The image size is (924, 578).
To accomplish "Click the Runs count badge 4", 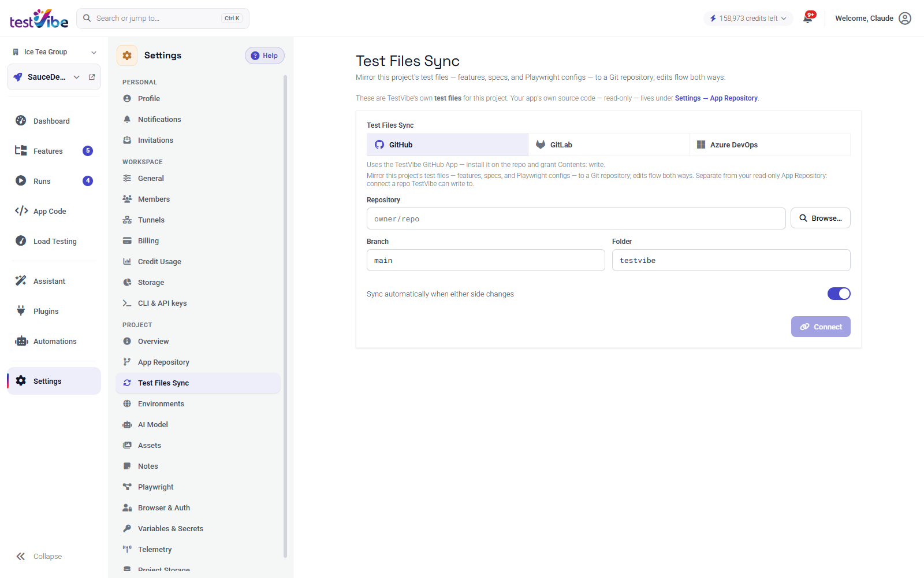I will [88, 181].
